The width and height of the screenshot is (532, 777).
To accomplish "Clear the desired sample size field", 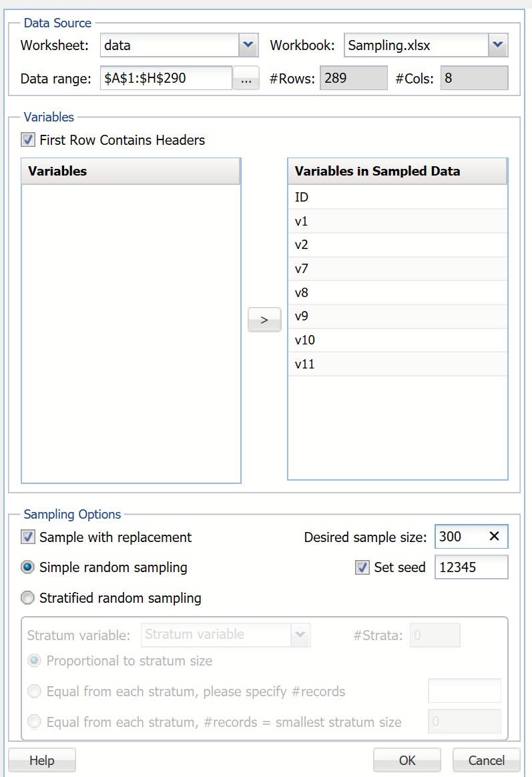I will (494, 537).
